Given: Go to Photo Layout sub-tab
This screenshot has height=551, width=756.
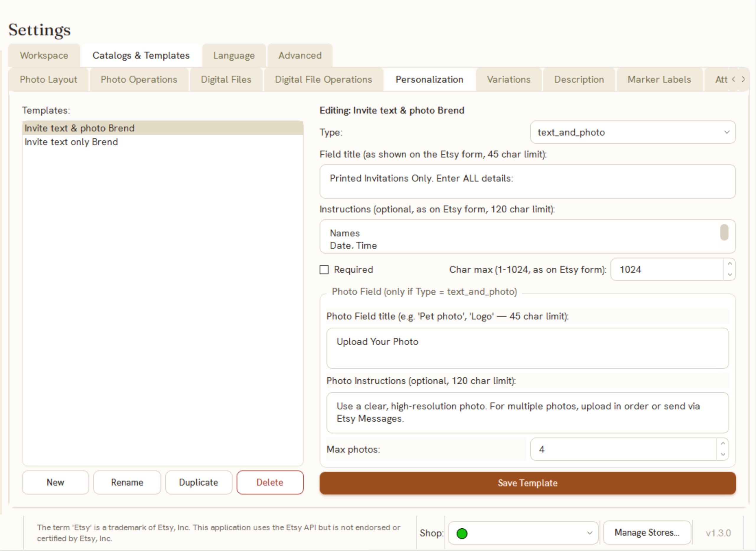Looking at the screenshot, I should pyautogui.click(x=48, y=79).
